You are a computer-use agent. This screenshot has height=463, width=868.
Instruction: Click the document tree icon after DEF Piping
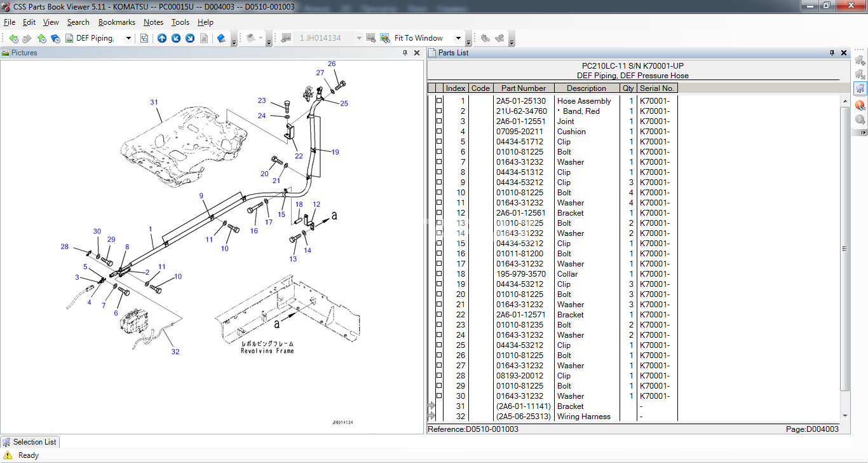[x=144, y=38]
